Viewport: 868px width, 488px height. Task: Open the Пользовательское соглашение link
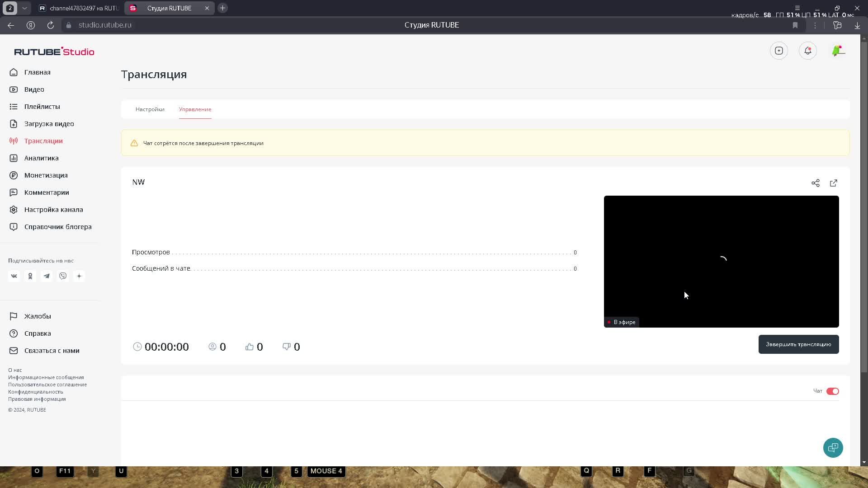(x=47, y=385)
